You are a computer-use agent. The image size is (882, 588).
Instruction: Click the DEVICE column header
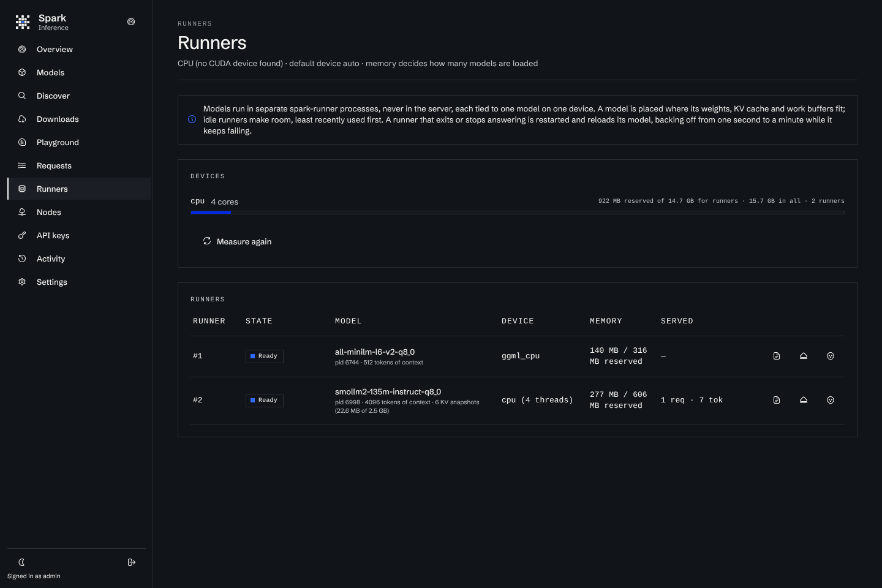click(518, 321)
